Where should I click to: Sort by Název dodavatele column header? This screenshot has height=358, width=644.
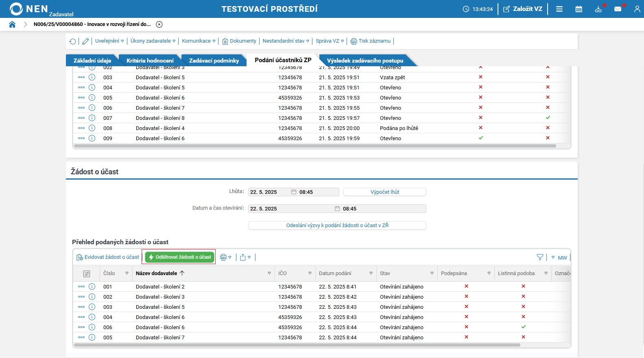click(x=160, y=273)
